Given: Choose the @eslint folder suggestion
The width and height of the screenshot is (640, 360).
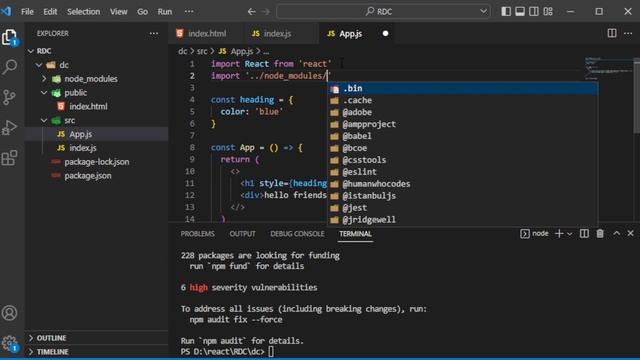Looking at the screenshot, I should 462,172.
